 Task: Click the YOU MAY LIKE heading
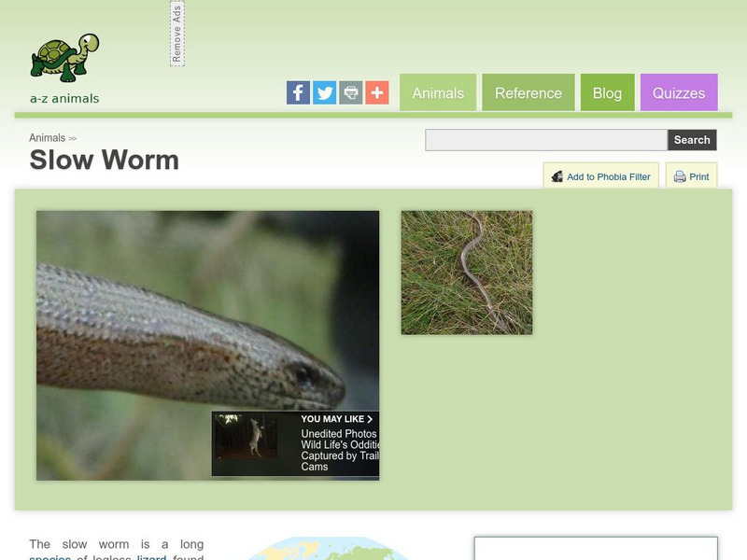[337, 419]
